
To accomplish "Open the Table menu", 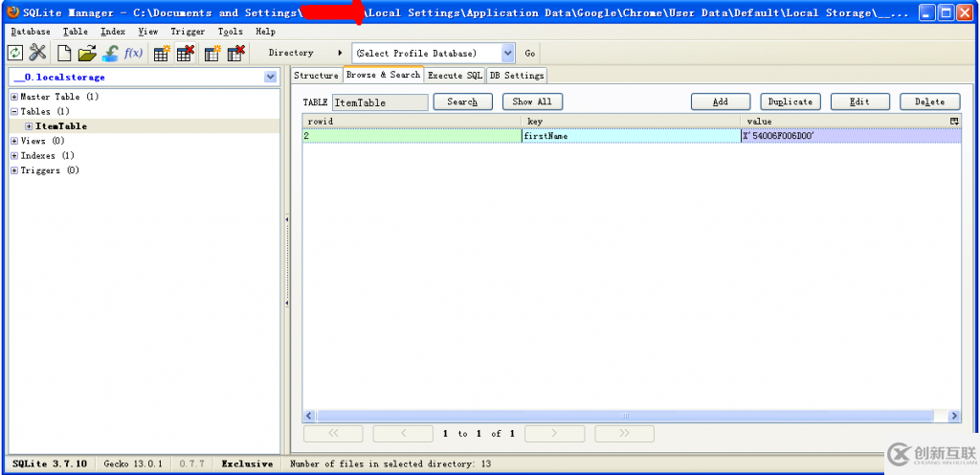I will tap(76, 32).
